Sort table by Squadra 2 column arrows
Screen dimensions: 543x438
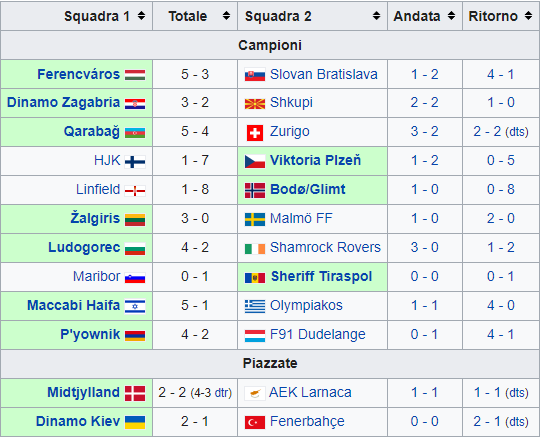pyautogui.click(x=376, y=16)
